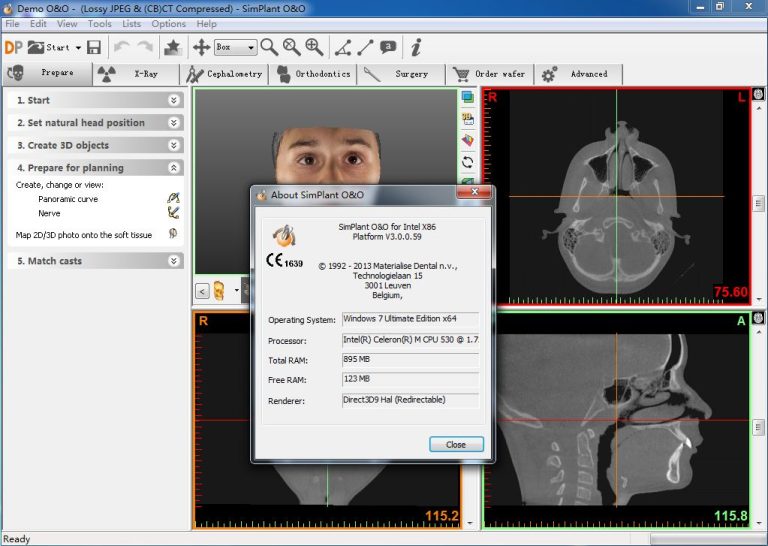Select the text annotation bubble tool
The image size is (768, 546).
[x=388, y=47]
